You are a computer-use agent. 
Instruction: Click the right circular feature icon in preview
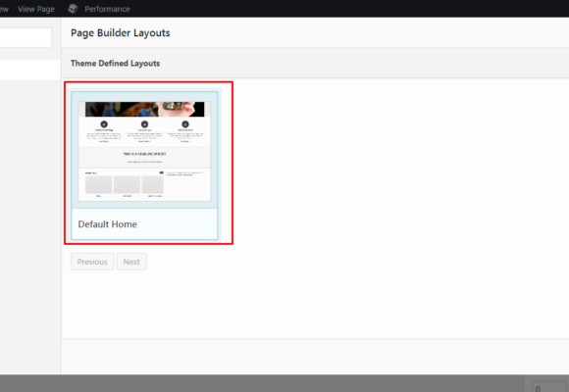[185, 124]
